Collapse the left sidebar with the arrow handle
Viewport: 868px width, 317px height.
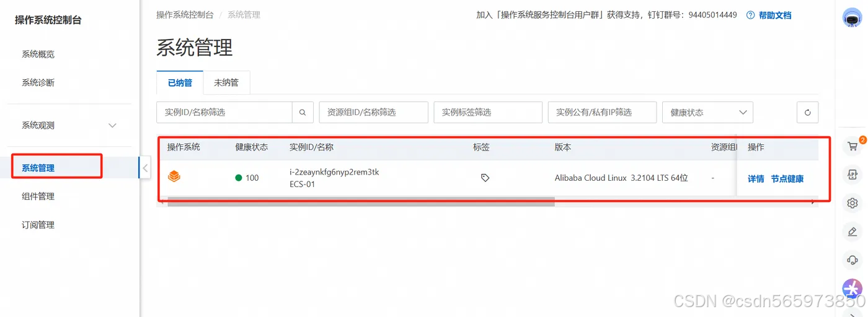(144, 167)
